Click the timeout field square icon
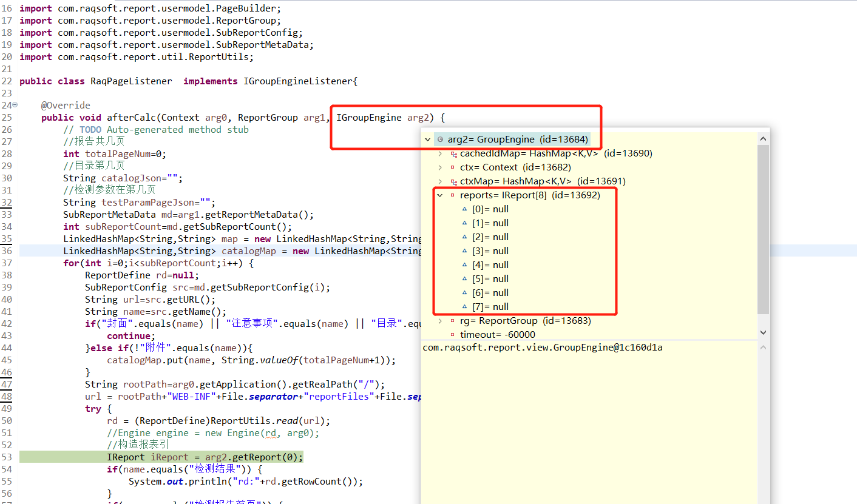 coord(453,335)
